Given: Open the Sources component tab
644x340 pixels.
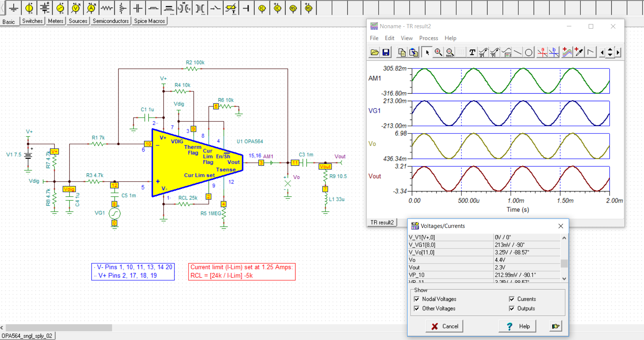Looking at the screenshot, I should tap(78, 21).
